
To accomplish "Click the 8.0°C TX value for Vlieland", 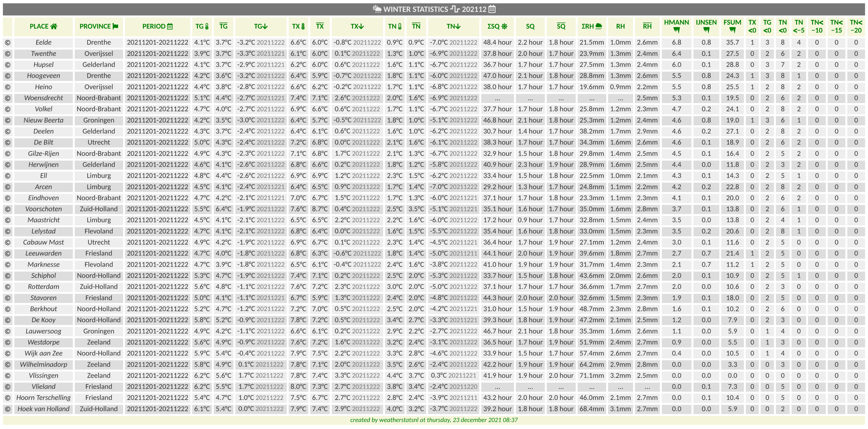I will pos(298,387).
